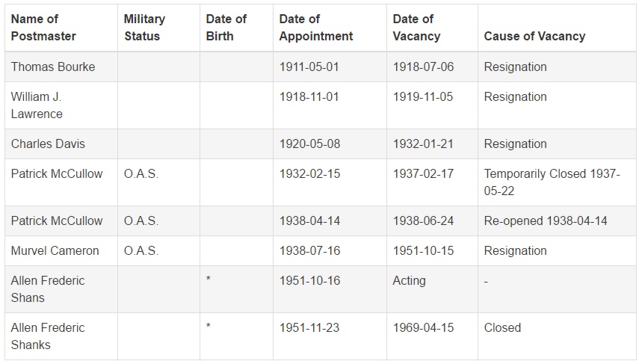Viewport: 639px width, 364px height.
Task: Select the Murvel Cameron name cell
Action: (x=55, y=250)
